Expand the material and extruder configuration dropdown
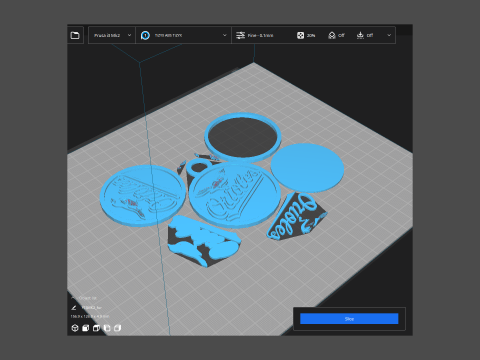The height and width of the screenshot is (360, 480). [x=184, y=35]
